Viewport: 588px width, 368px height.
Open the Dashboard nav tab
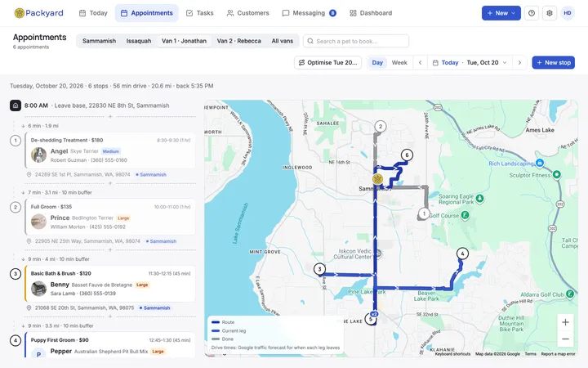coord(371,13)
